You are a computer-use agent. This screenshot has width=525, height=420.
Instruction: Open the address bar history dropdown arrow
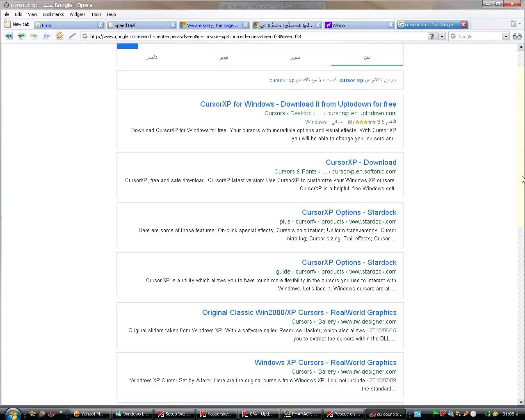click(442, 36)
